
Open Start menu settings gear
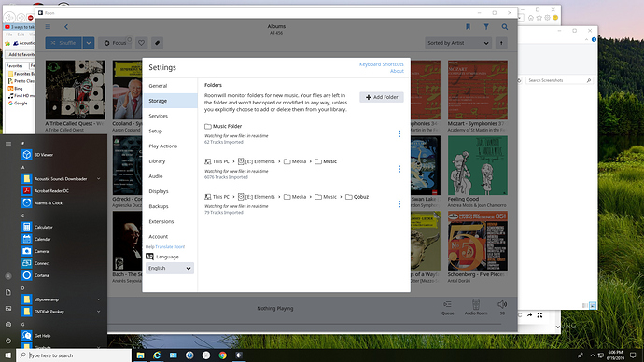(8, 325)
